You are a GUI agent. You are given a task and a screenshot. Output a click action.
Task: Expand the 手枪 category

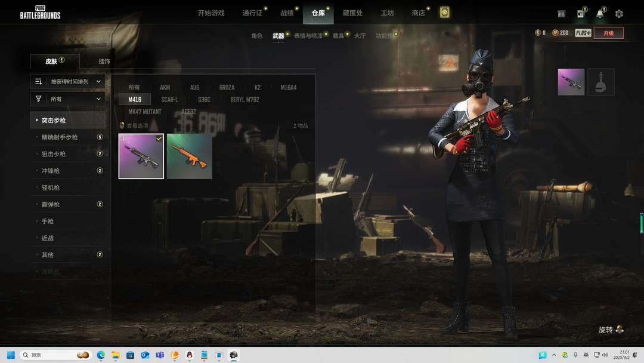[x=68, y=221]
